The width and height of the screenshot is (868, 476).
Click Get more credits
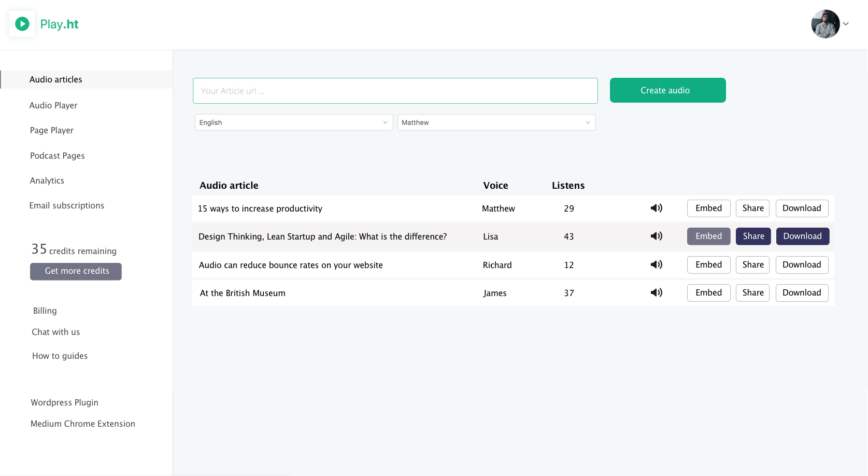[76, 271]
